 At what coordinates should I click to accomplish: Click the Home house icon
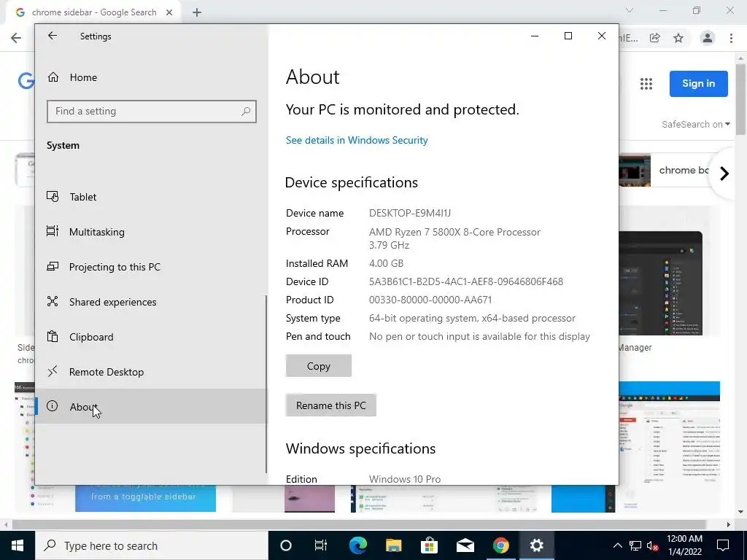[x=53, y=77]
